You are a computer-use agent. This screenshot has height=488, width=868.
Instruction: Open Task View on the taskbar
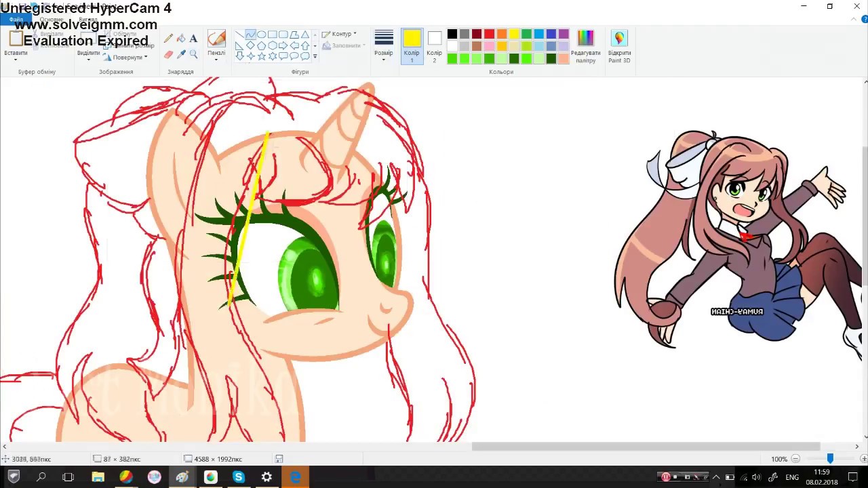click(68, 477)
